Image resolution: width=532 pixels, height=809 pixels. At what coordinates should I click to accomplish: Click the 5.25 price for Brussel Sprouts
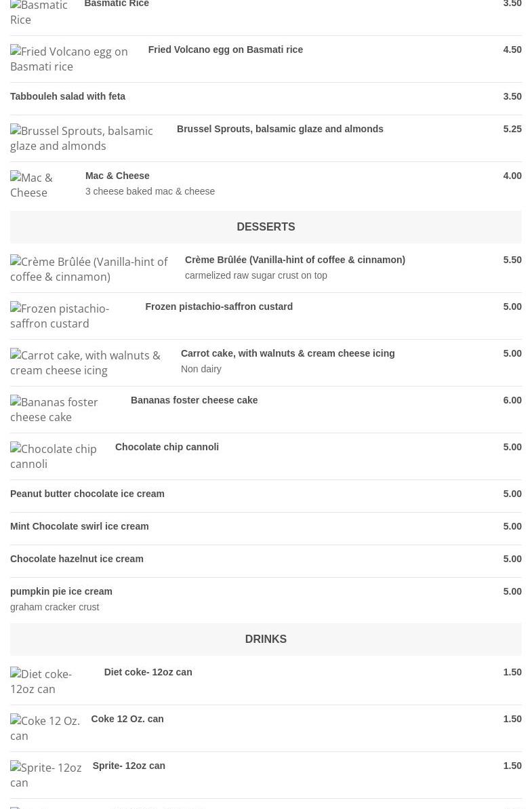(512, 129)
